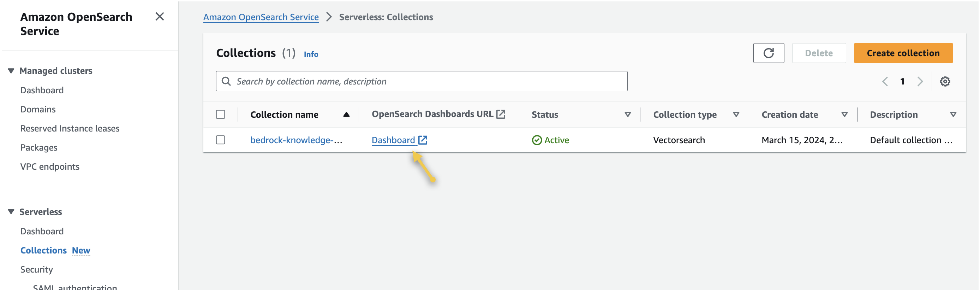The height and width of the screenshot is (292, 980).
Task: Sort by Status column arrow
Action: pyautogui.click(x=628, y=114)
